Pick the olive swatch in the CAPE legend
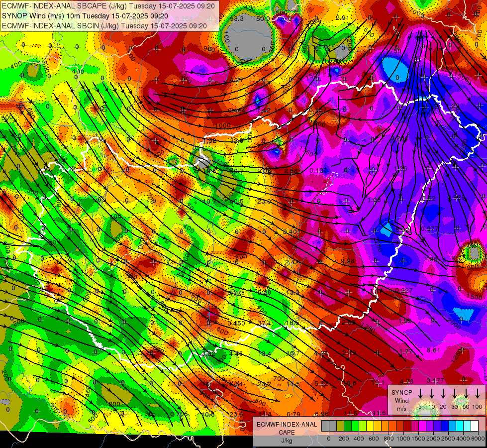Screen dimensions: 487x448 tap(340, 426)
